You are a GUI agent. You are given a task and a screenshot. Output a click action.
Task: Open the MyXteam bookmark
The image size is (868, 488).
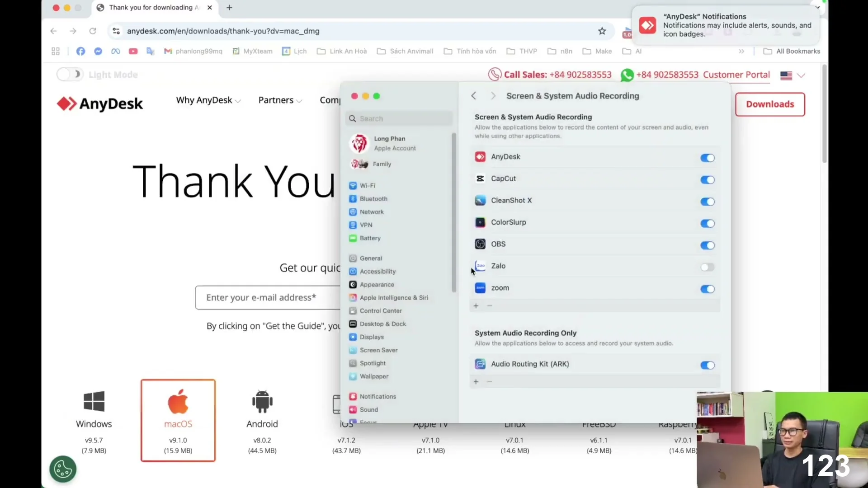252,52
